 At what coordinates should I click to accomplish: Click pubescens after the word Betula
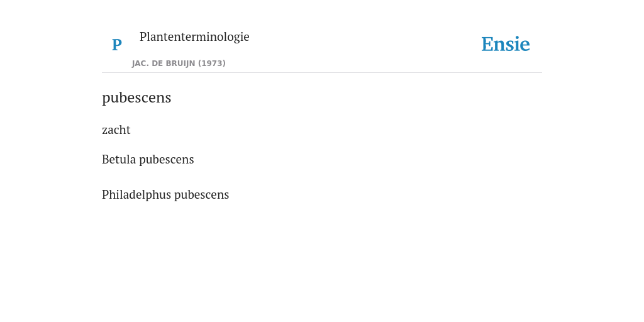pos(166,160)
